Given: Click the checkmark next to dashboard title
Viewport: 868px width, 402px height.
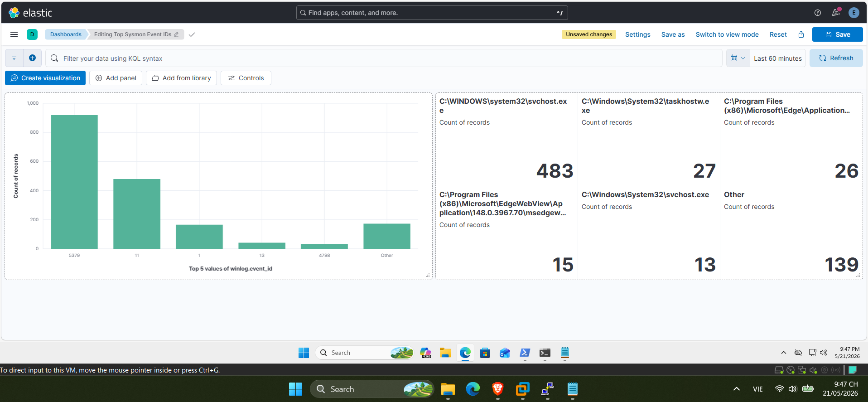Looking at the screenshot, I should [x=192, y=34].
